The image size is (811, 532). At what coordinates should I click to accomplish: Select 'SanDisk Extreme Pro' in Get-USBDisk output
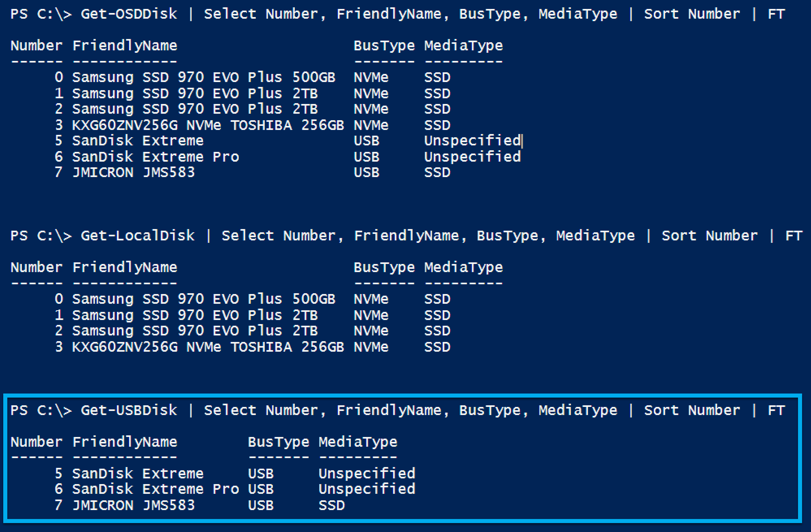click(x=156, y=489)
